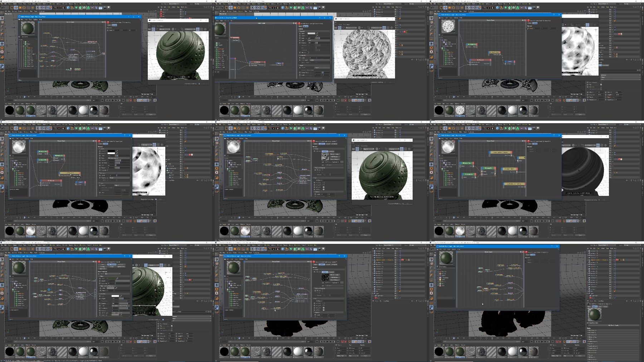
Task: Click the striped dark sphere in render view
Action: [x=583, y=170]
